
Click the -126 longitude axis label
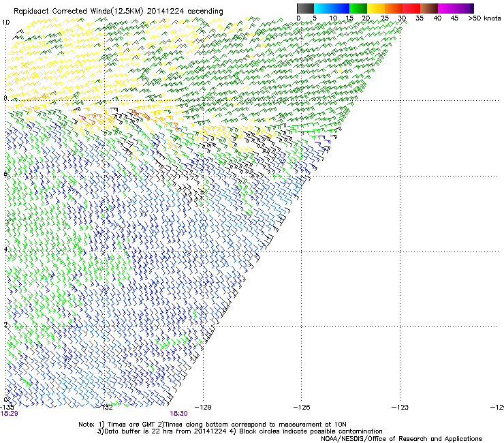pos(302,408)
